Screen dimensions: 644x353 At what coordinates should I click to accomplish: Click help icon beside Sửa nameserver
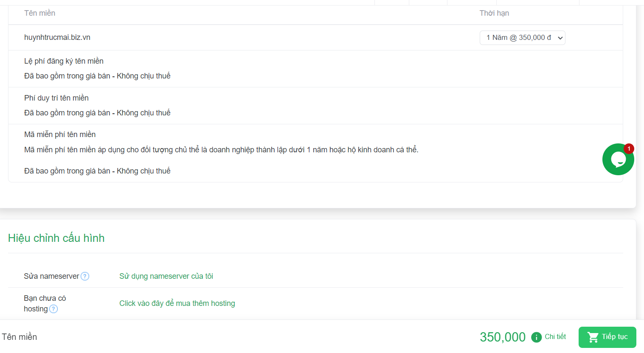pyautogui.click(x=85, y=276)
